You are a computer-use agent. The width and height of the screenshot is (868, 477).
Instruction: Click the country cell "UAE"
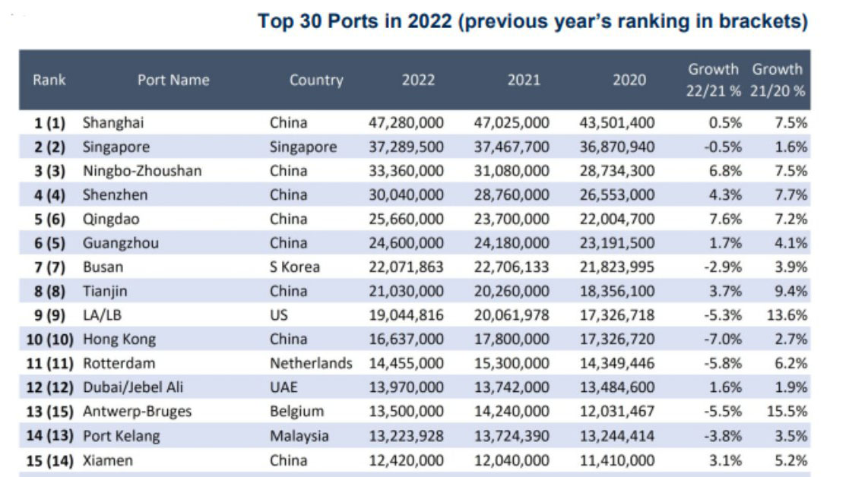(x=284, y=387)
